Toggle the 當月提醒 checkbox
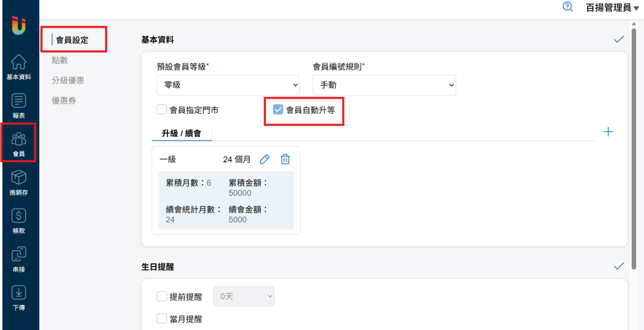The width and height of the screenshot is (644, 330). click(162, 319)
